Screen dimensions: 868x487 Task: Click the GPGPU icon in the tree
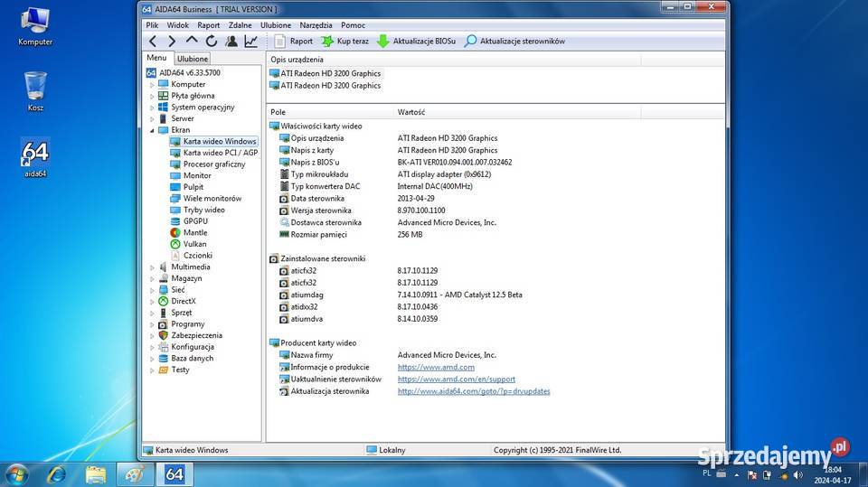(175, 221)
